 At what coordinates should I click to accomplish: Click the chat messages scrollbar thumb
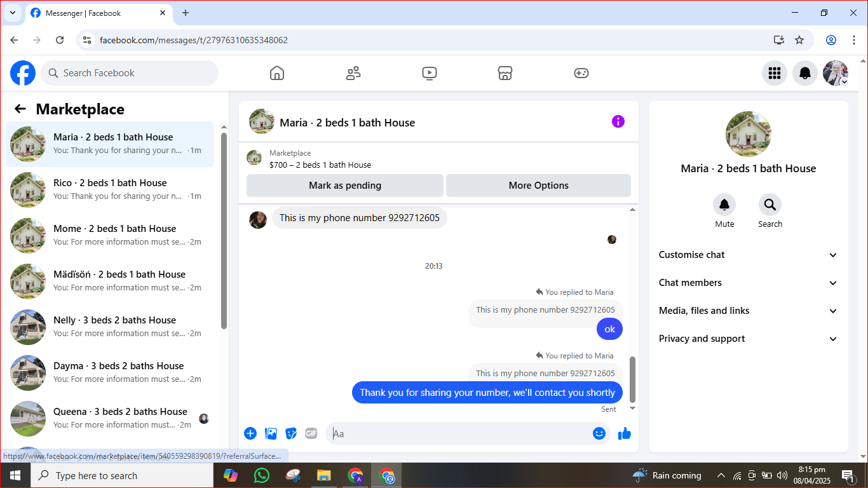[x=632, y=379]
